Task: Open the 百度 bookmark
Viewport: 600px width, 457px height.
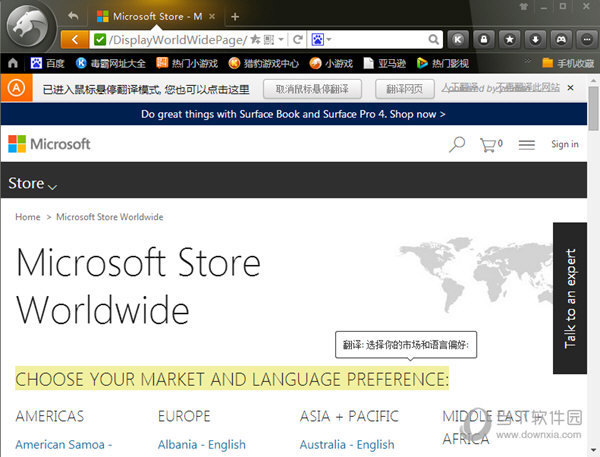Action: coord(47,63)
